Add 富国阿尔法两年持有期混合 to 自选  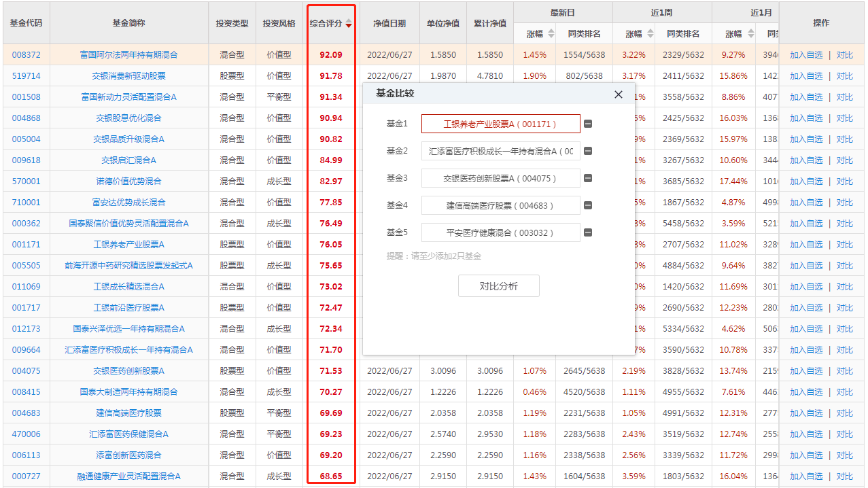(x=806, y=55)
